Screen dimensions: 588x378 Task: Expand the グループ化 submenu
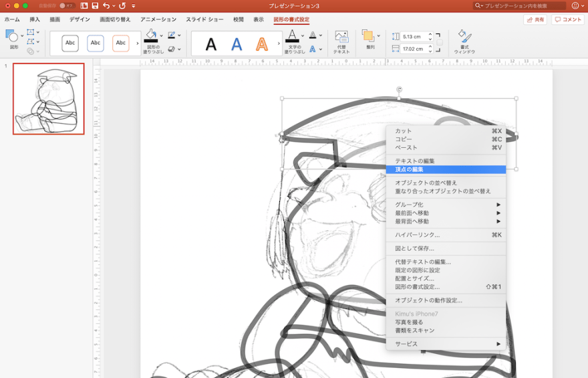[x=446, y=205]
